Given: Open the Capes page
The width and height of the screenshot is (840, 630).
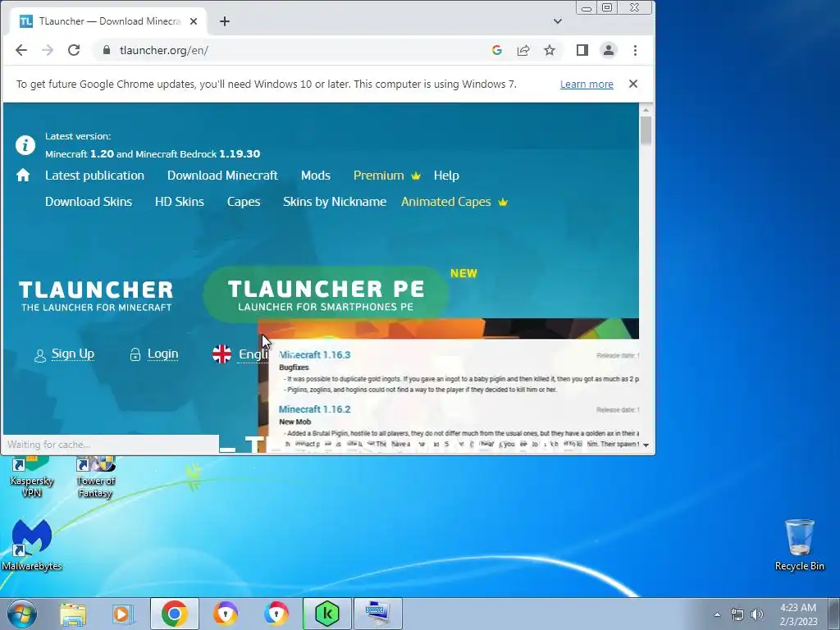Looking at the screenshot, I should [243, 202].
